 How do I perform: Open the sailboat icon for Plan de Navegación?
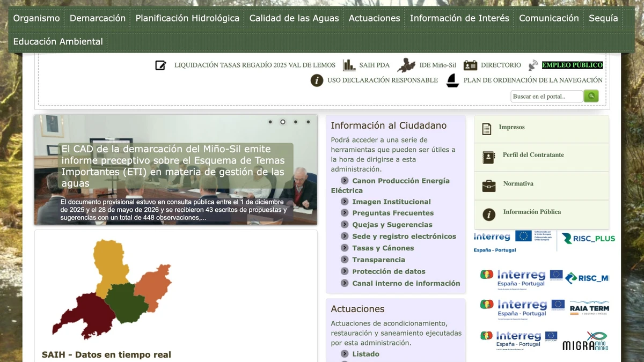[x=453, y=80]
